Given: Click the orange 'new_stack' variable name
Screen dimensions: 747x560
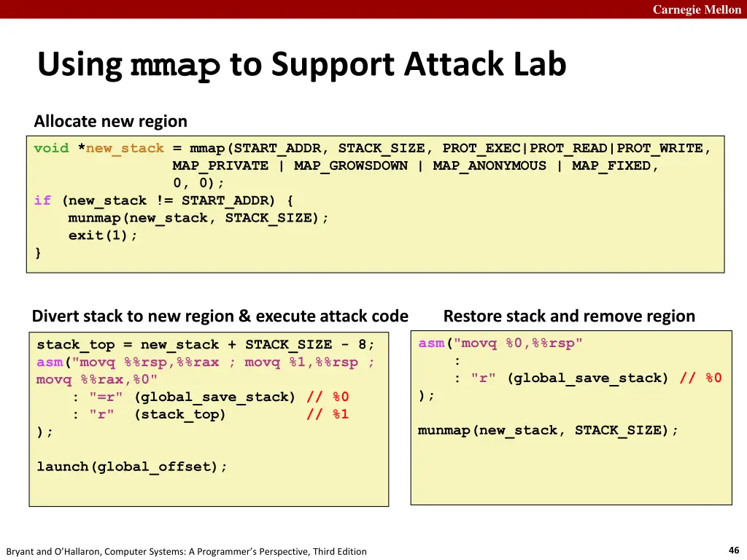Looking at the screenshot, I should click(x=125, y=149).
